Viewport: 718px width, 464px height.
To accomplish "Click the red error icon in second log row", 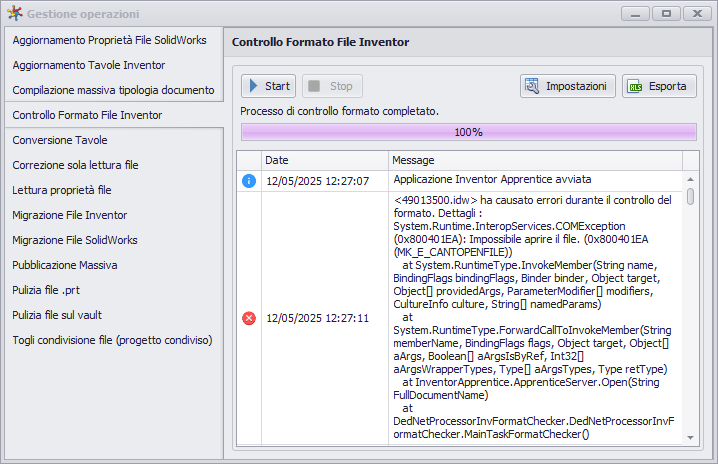I will (x=249, y=318).
